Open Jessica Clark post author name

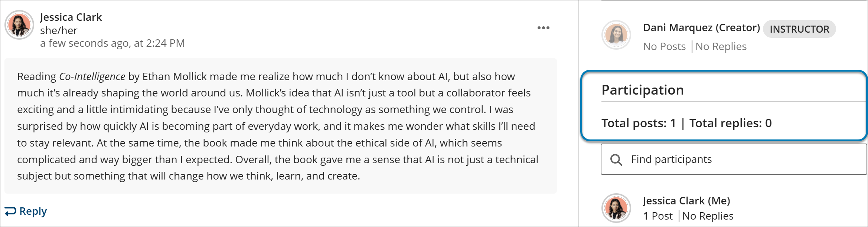coord(71,17)
